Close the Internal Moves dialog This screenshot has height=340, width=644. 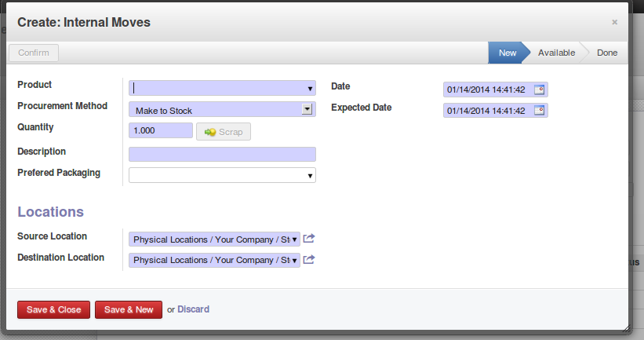615,23
